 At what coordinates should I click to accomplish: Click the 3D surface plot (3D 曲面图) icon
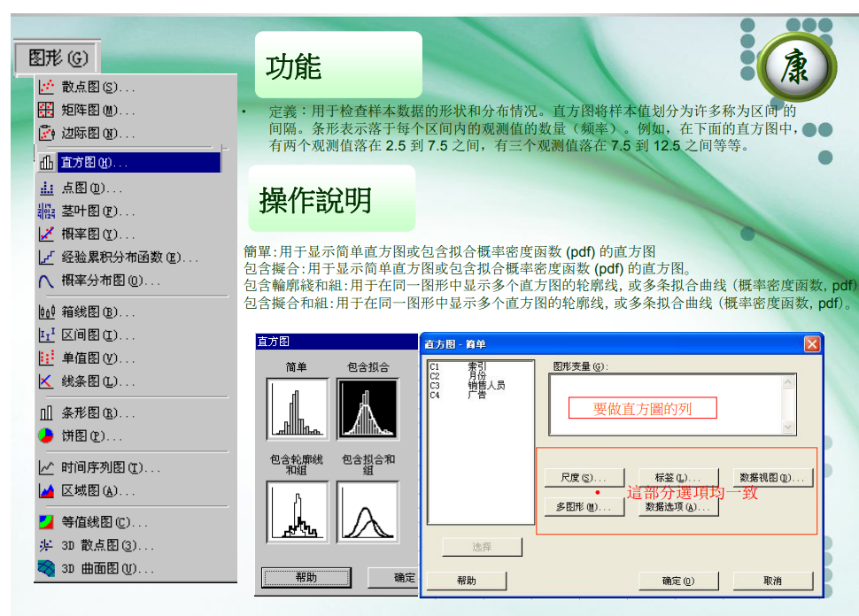pos(46,568)
